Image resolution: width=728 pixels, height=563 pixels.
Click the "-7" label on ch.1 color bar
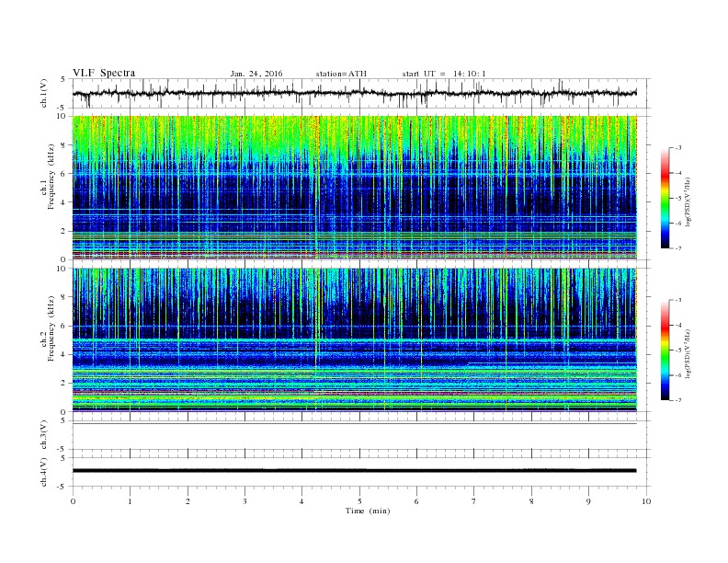(678, 248)
